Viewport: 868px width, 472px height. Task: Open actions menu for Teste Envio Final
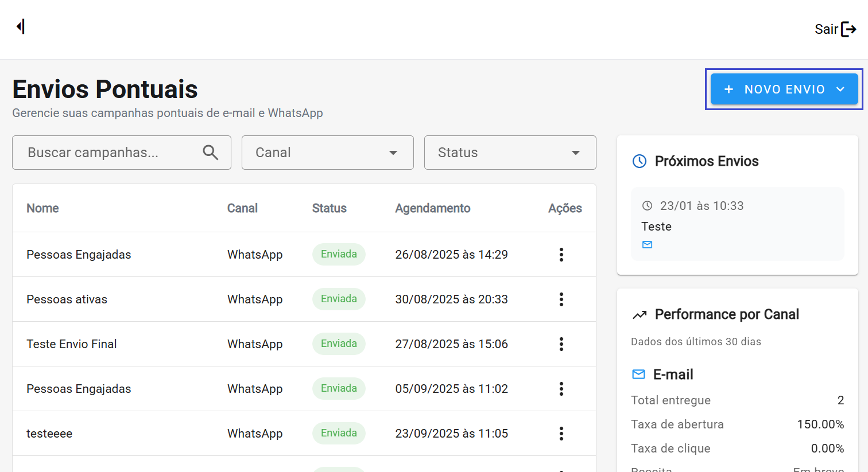point(561,344)
